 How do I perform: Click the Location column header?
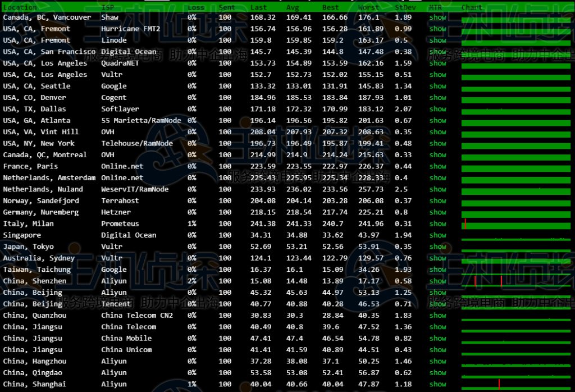coord(20,7)
